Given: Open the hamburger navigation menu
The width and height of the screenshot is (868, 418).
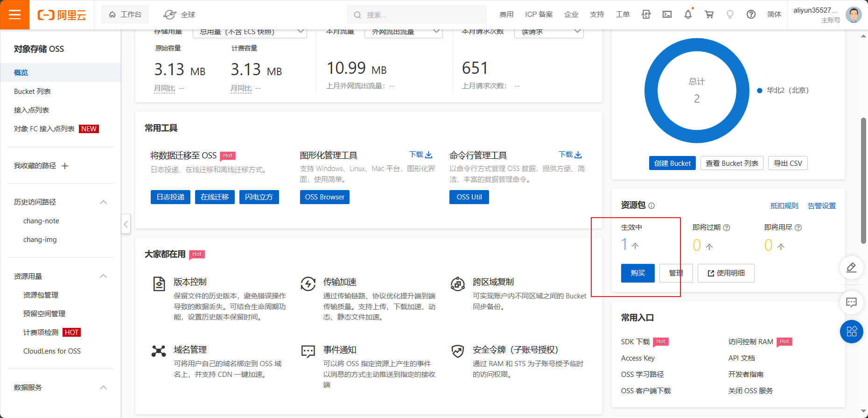Looking at the screenshot, I should pyautogui.click(x=14, y=14).
